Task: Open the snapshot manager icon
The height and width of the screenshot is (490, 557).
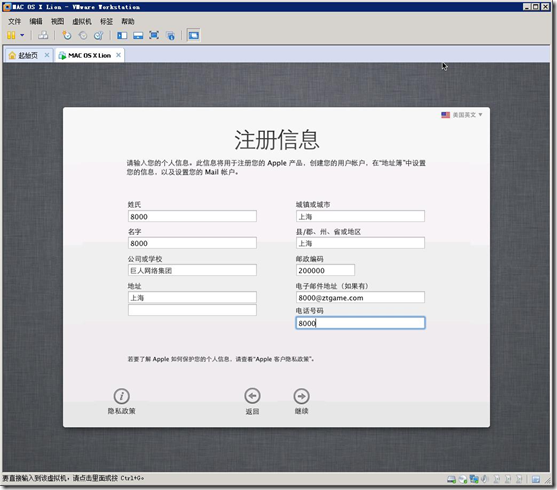Action: point(98,35)
